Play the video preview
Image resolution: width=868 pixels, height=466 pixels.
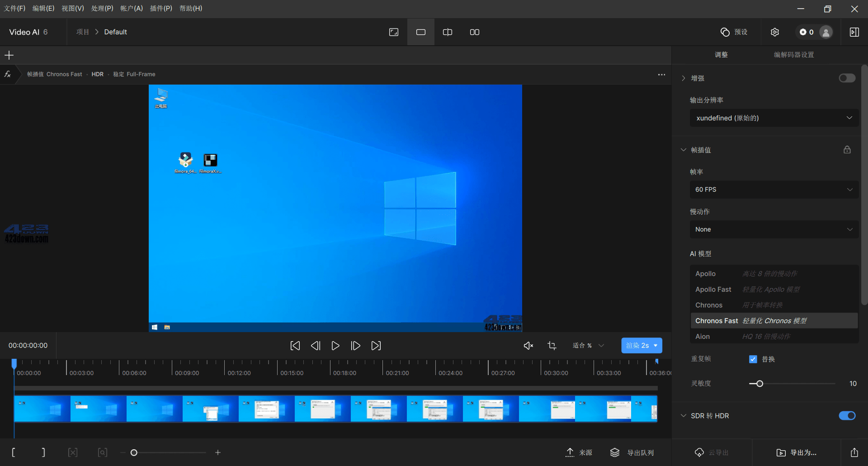pyautogui.click(x=335, y=346)
